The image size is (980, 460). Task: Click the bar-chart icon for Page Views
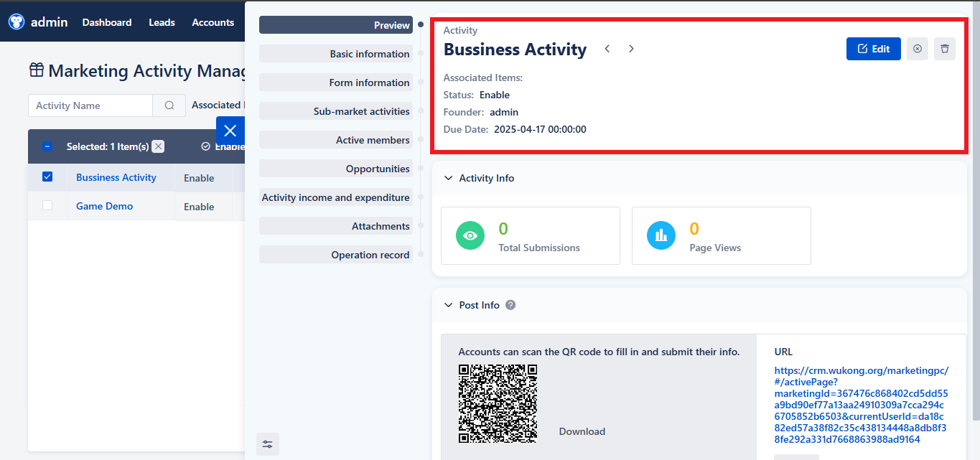coord(661,235)
